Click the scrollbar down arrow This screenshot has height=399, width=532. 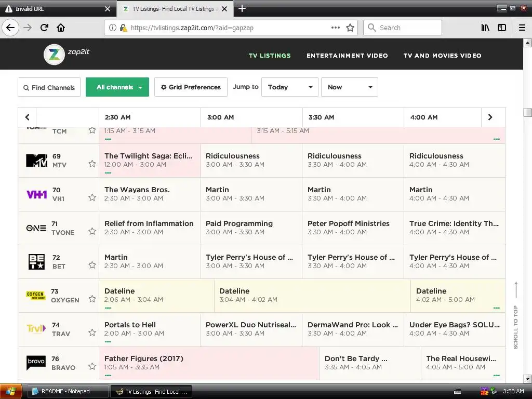(527, 379)
